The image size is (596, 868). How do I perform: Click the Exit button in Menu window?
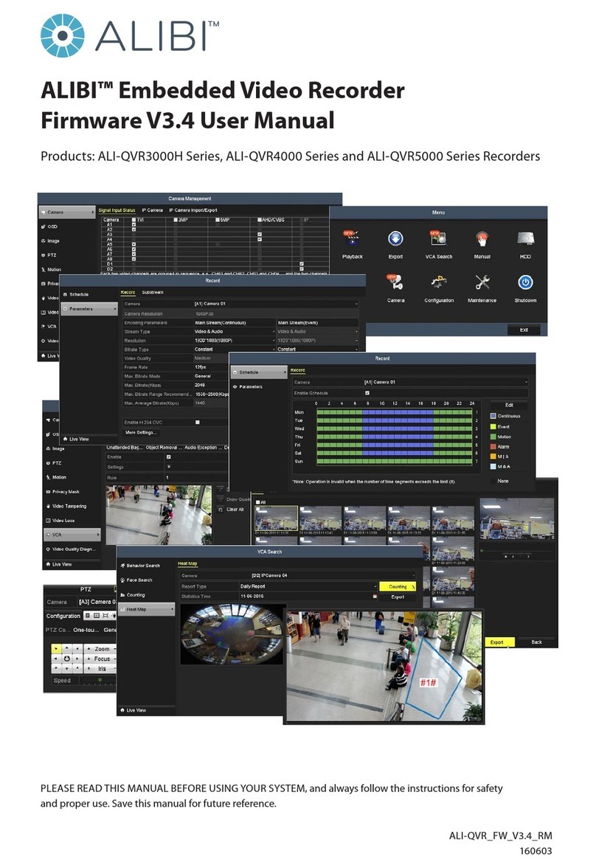524,330
